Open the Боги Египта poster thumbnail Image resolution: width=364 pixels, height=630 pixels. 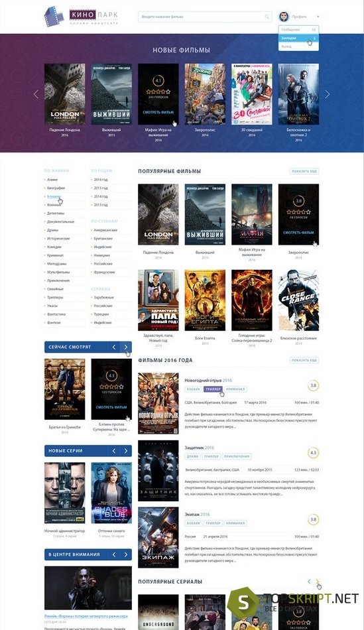205,300
